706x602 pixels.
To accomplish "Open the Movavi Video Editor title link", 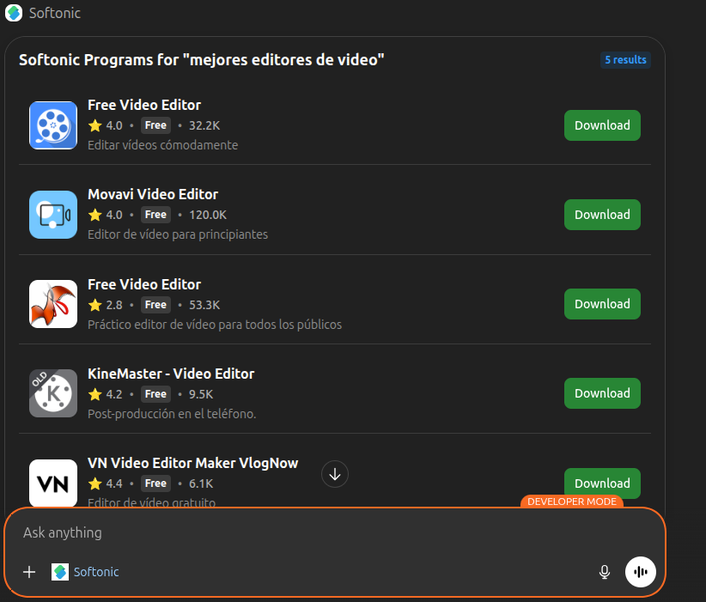I will tap(152, 194).
